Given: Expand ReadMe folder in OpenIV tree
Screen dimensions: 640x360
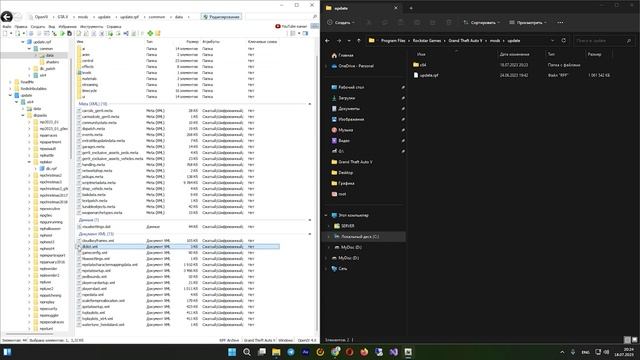Looking at the screenshot, I should (10, 82).
